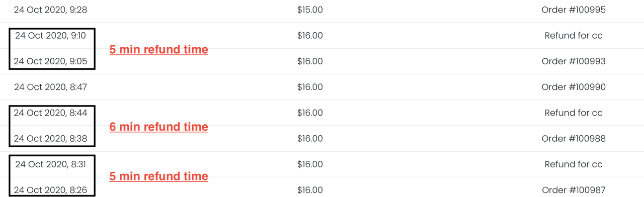Click the $15.00 amount
The image size is (644, 197).
coord(310,10)
